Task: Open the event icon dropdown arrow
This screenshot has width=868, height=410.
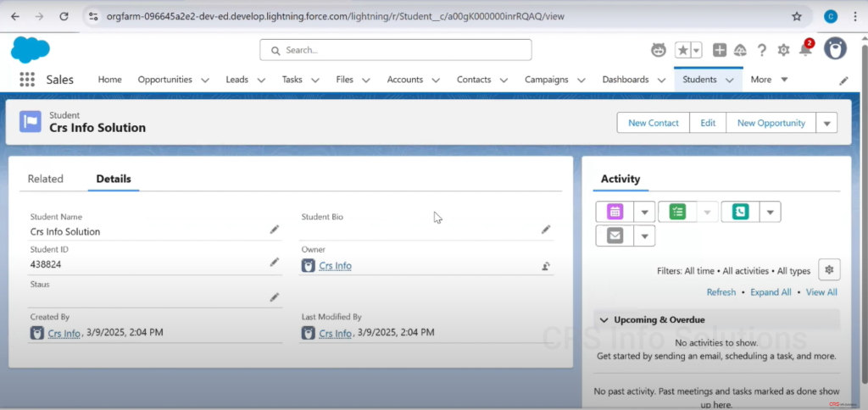Action: click(645, 212)
